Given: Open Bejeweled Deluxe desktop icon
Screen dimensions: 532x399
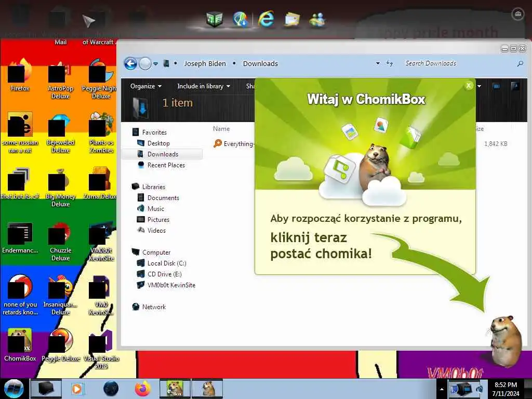Looking at the screenshot, I should click(60, 133).
